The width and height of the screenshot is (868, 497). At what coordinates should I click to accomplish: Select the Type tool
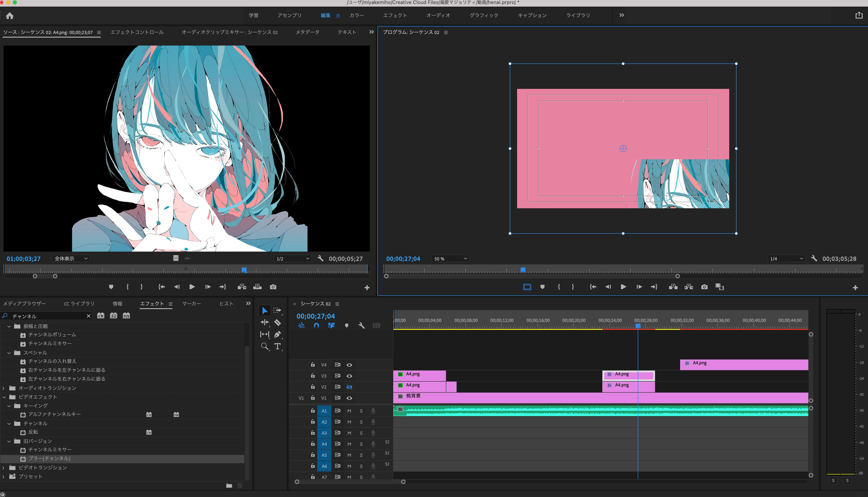(277, 346)
